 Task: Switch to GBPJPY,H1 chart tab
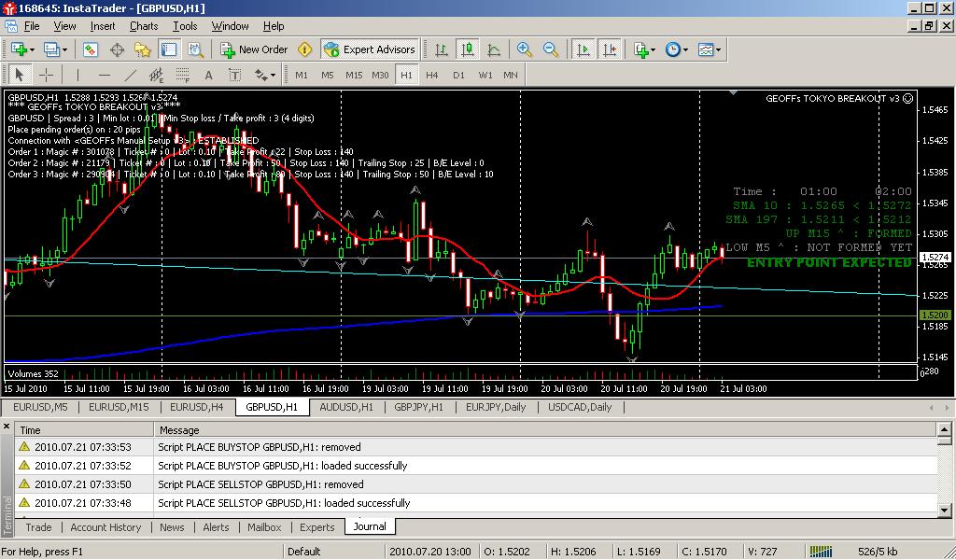pos(419,407)
